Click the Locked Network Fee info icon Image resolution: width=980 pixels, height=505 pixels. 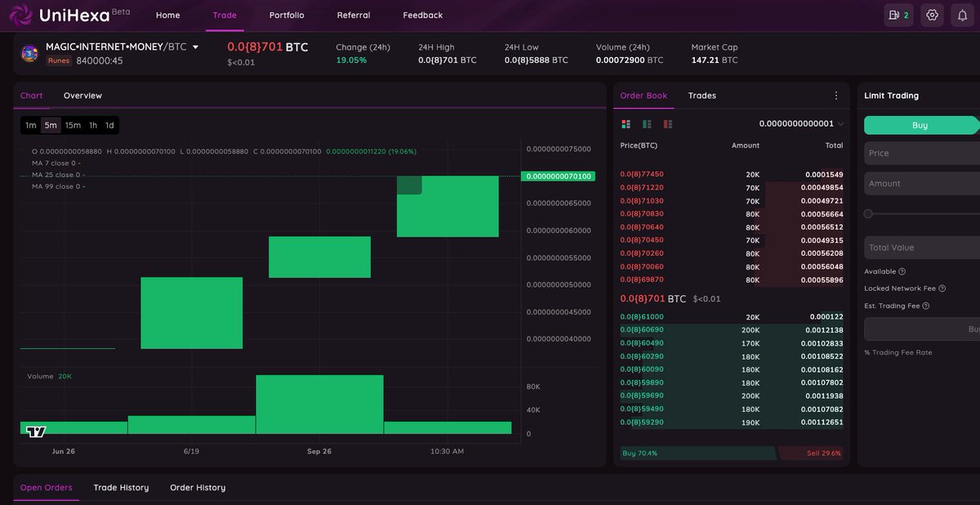(x=942, y=288)
